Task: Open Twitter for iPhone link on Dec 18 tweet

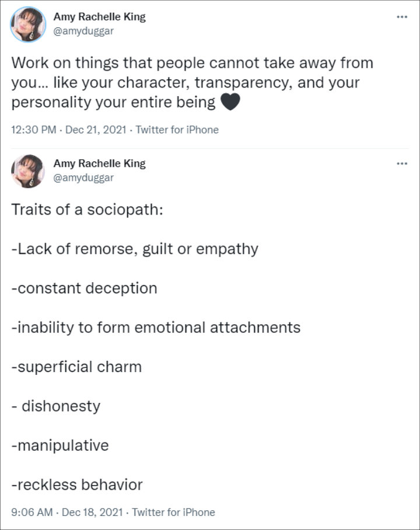Action: click(173, 512)
